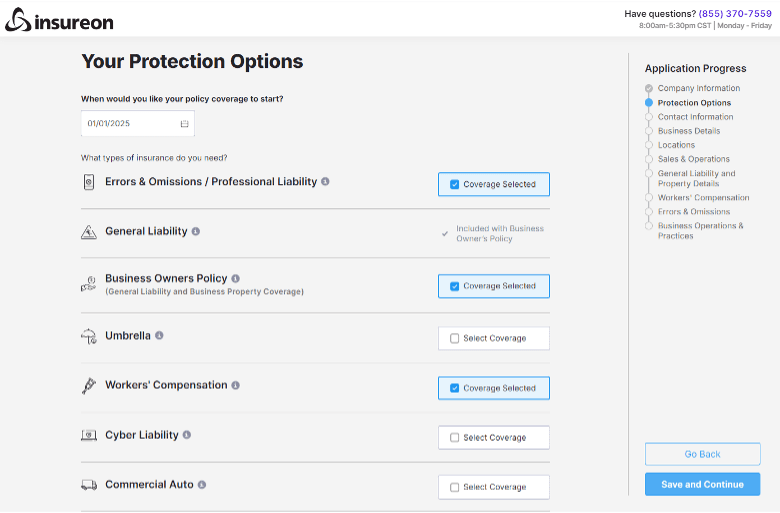The image size is (780, 513).
Task: Click the Umbrella info icon
Action: [x=159, y=336]
